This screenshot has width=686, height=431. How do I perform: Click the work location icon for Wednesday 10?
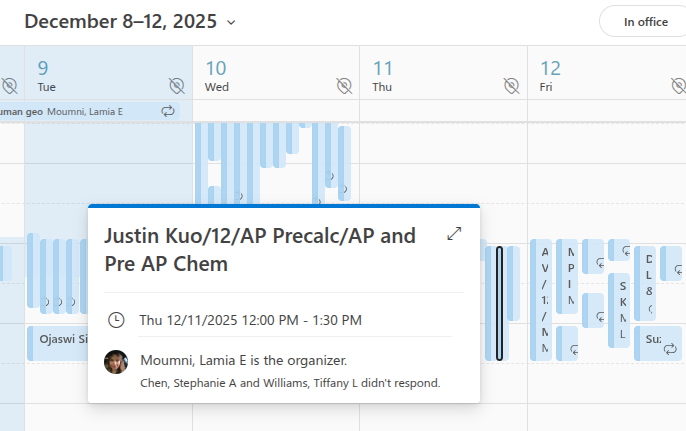344,86
